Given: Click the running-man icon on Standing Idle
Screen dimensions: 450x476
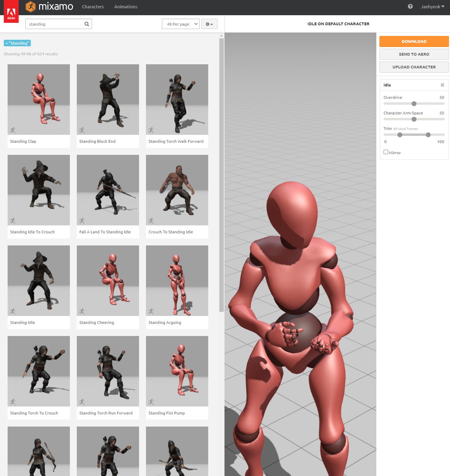Looking at the screenshot, I should pos(13,311).
